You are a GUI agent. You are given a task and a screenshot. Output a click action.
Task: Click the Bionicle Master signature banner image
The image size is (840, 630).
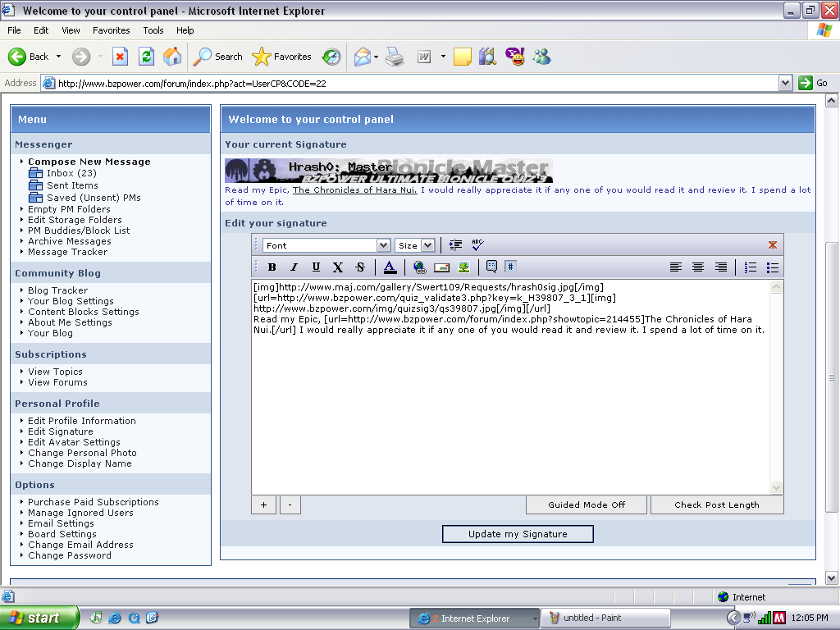388,171
